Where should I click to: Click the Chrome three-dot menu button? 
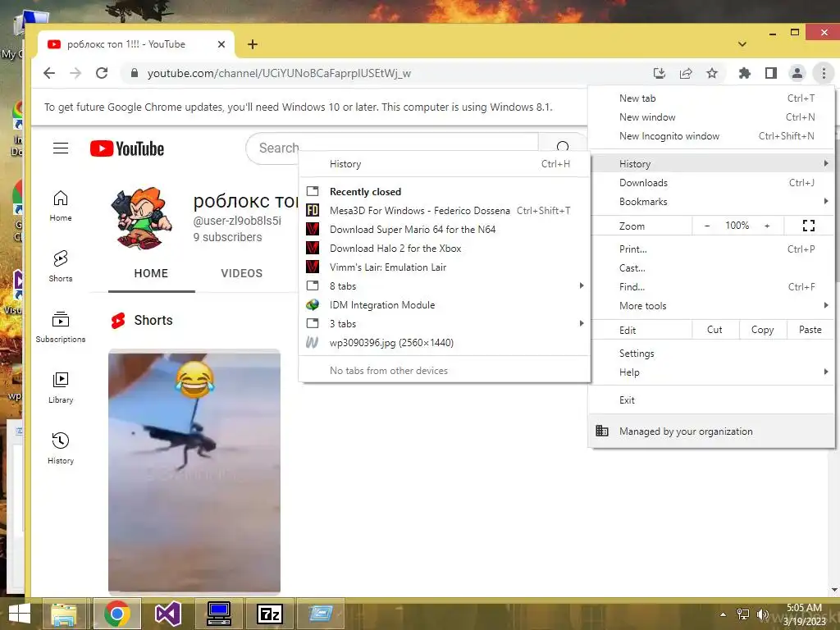point(824,73)
